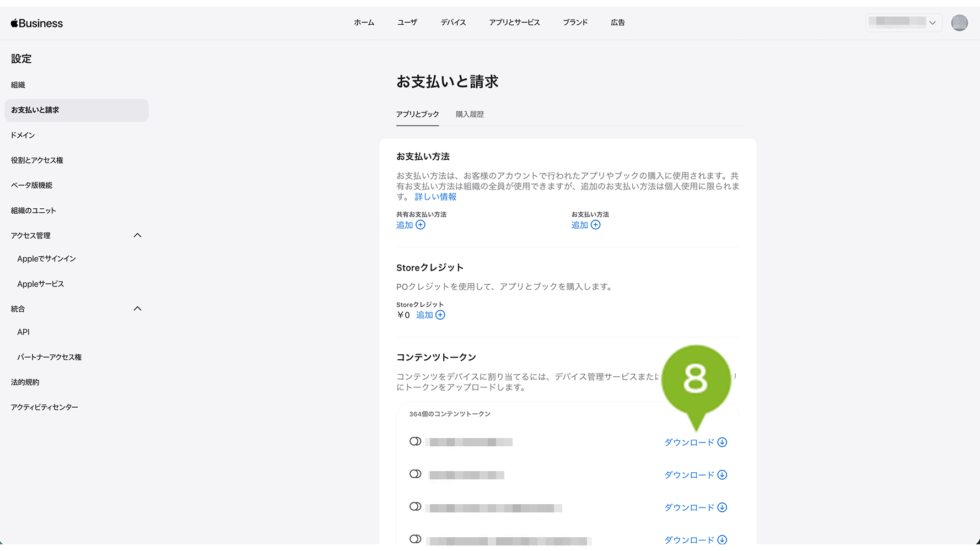Open the デバイス menu in top navigation

click(453, 23)
